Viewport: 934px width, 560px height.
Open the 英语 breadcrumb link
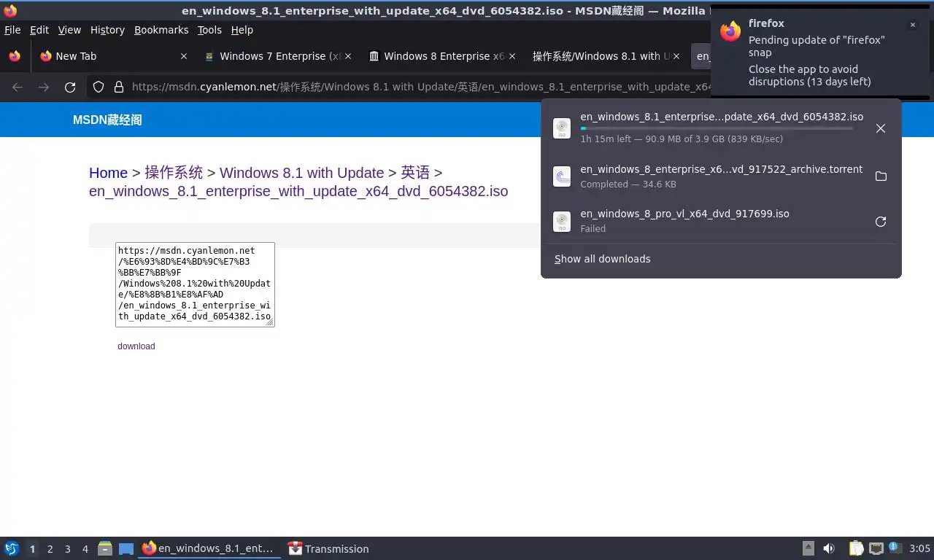pos(415,173)
